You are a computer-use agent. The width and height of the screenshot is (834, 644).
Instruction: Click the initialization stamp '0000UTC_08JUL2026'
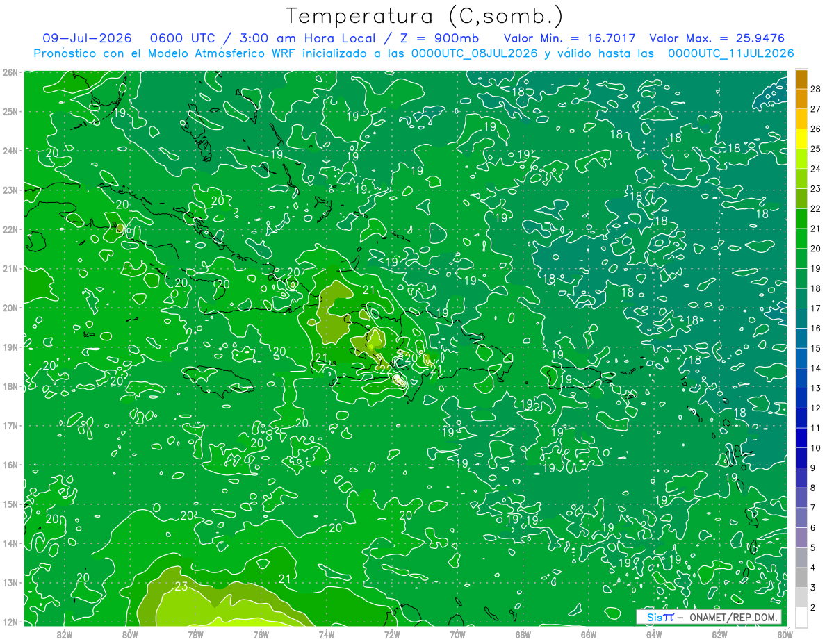475,53
